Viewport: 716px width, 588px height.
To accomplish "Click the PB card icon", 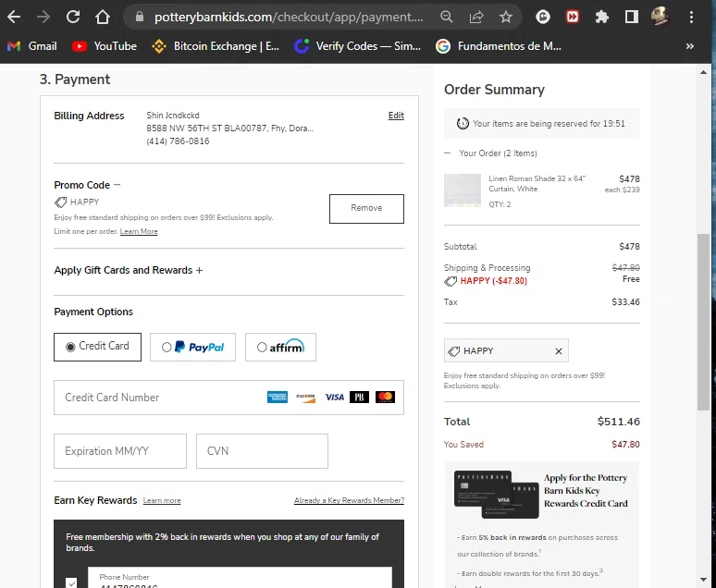I will click(359, 398).
